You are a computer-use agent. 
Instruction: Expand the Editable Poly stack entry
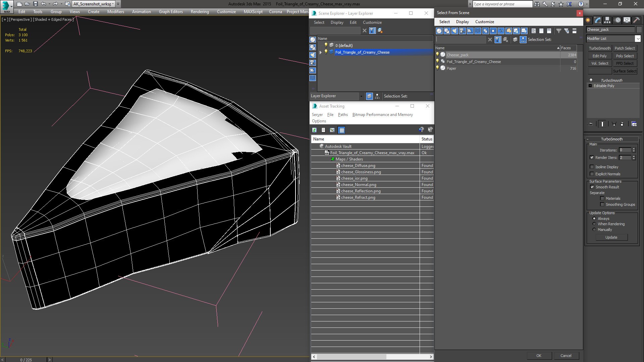coord(590,86)
